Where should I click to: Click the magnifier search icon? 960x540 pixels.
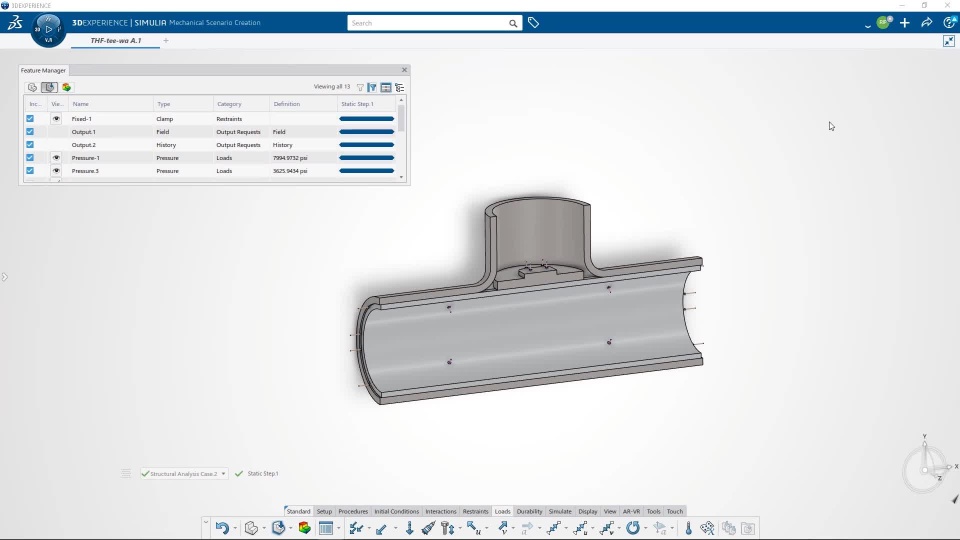513,23
